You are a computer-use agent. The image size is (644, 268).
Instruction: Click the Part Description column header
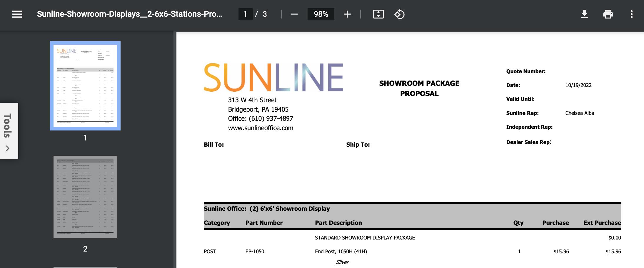(338, 223)
